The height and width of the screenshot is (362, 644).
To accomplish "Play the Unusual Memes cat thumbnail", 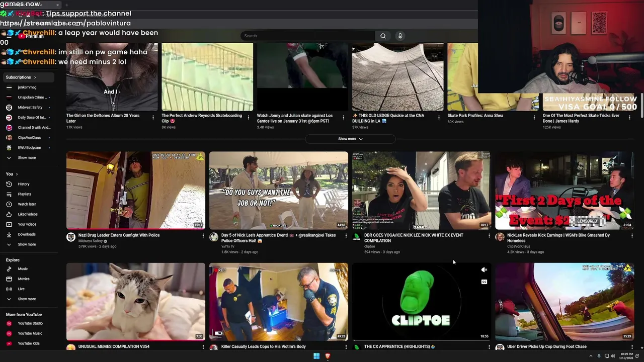I will [136, 301].
